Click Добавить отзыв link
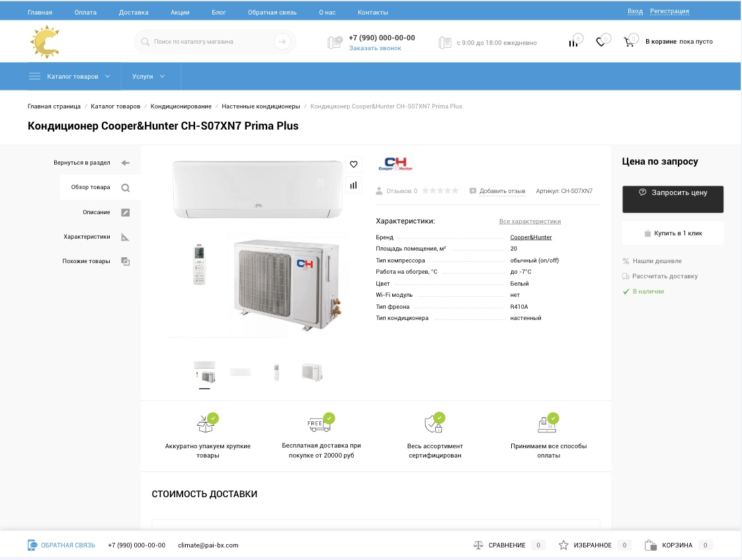 (x=502, y=191)
